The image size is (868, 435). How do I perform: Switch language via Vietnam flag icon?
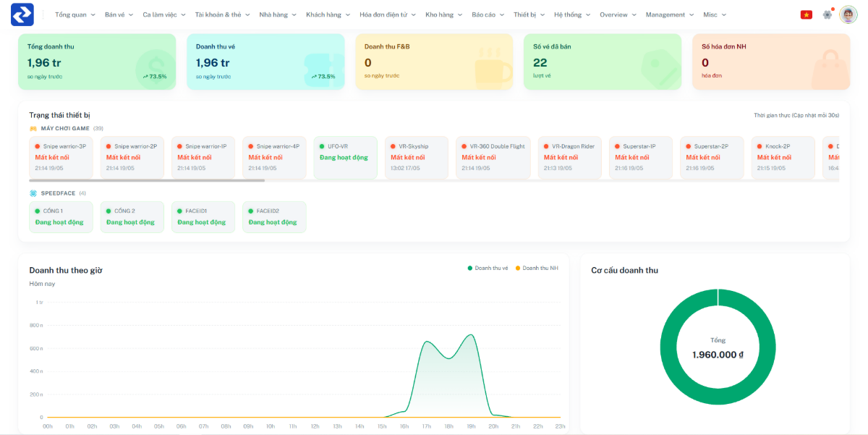click(x=806, y=14)
